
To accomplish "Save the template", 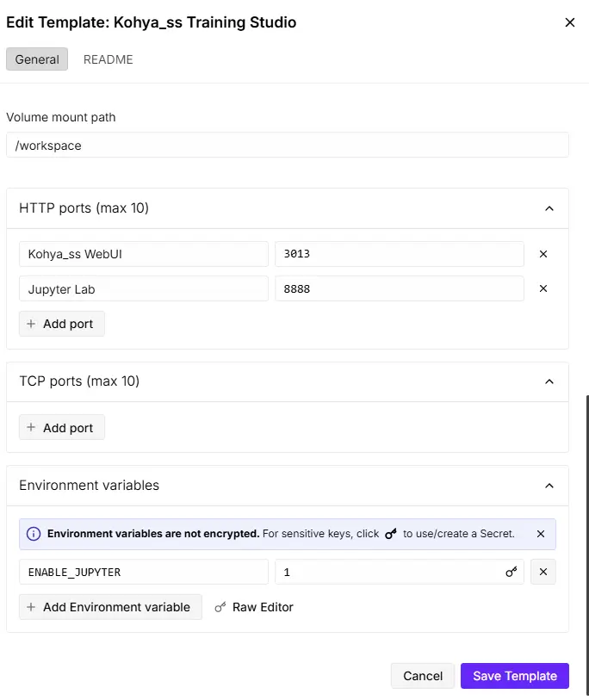I will tap(514, 676).
